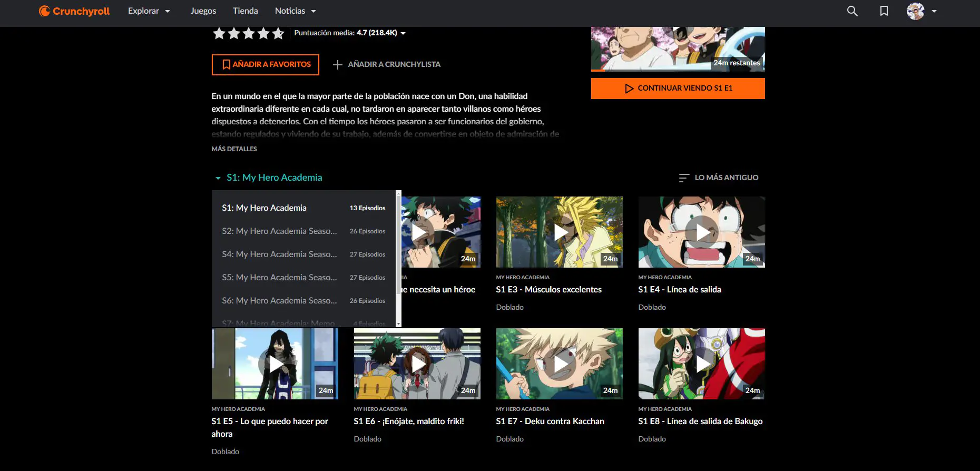Play the partially hidden episode 'necesita un héroe'
Viewport: 980px width, 471px height.
point(441,232)
